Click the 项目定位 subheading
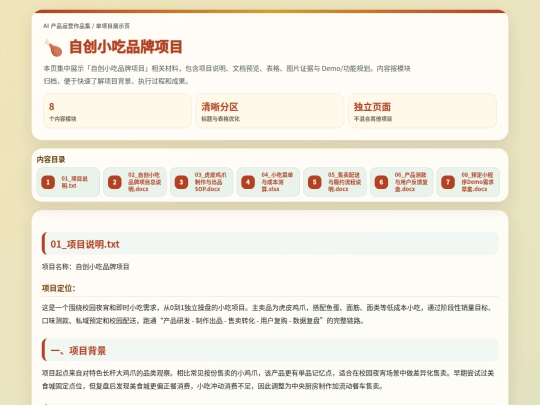Image resolution: width=540 pixels, height=405 pixels. pos(59,288)
